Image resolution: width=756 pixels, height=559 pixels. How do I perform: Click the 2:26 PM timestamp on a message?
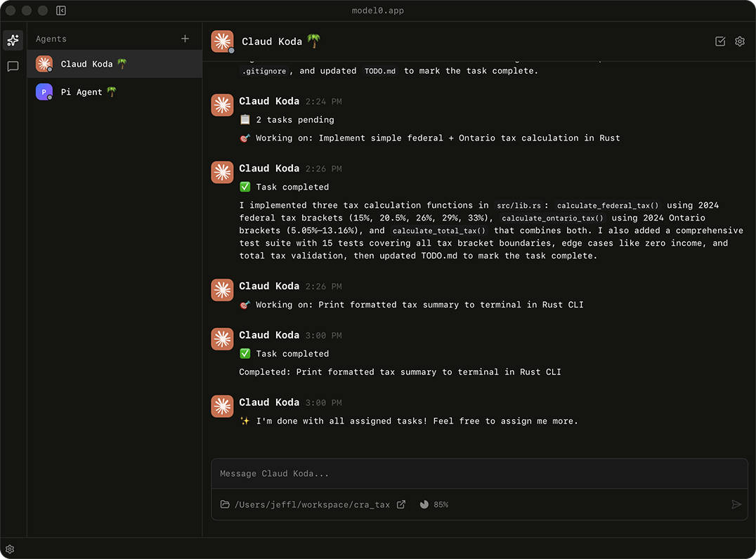pos(324,169)
